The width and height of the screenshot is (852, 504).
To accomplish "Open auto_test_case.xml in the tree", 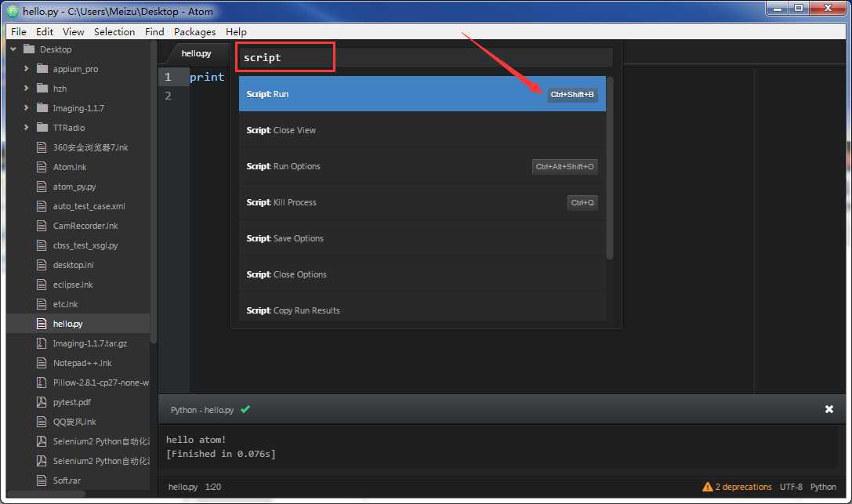I will tap(89, 206).
